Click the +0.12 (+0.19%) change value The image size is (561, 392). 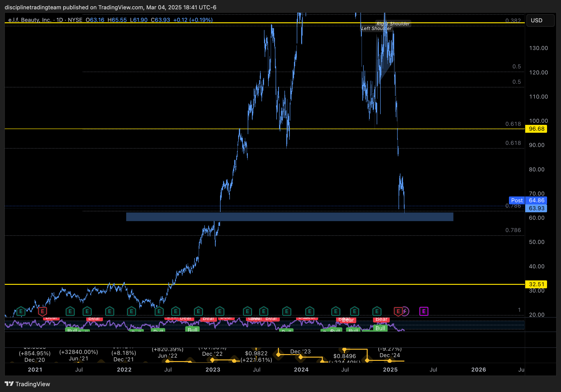click(x=193, y=20)
